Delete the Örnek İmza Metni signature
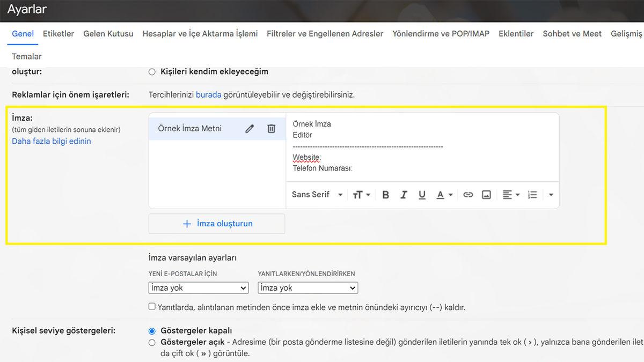644x362 pixels. point(271,128)
